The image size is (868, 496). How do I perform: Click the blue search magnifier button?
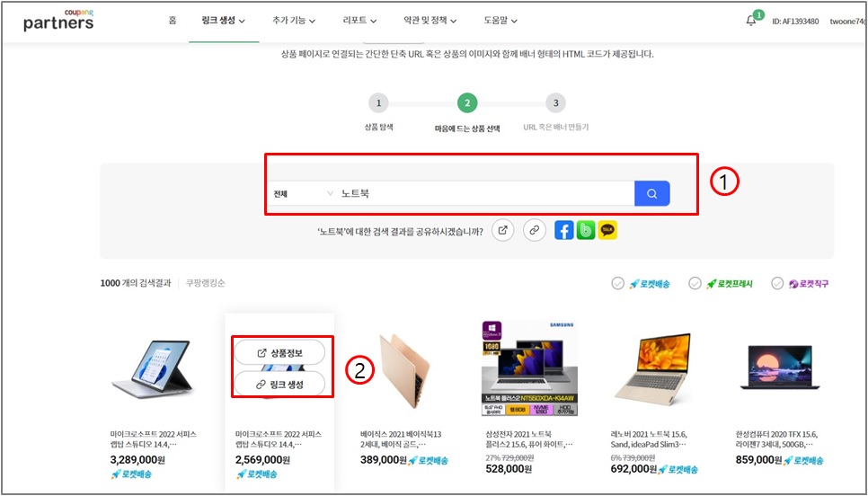tap(652, 193)
